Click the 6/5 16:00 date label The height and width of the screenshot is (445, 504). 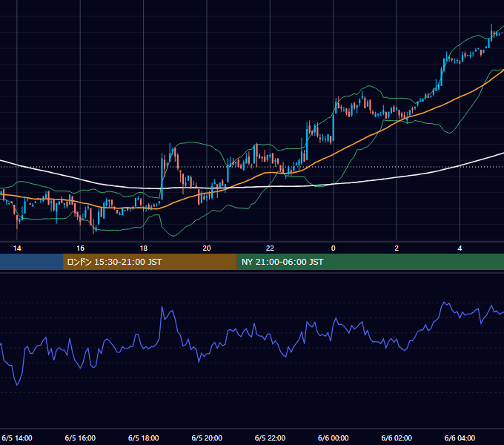(x=80, y=438)
